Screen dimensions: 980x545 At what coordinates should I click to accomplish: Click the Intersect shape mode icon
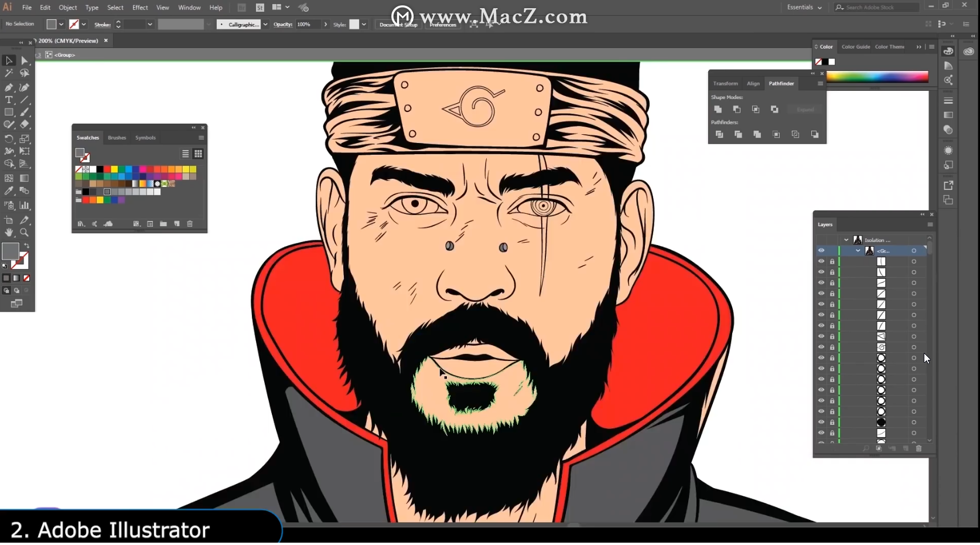tap(756, 110)
